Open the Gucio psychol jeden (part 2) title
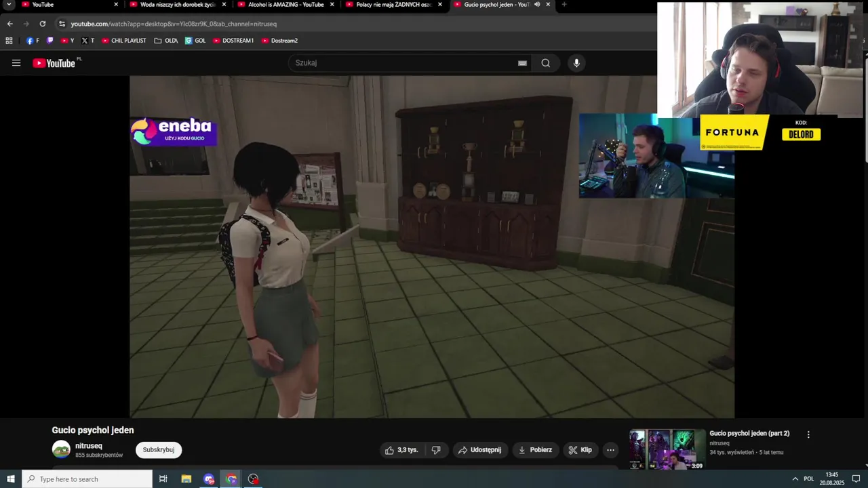 (x=749, y=433)
